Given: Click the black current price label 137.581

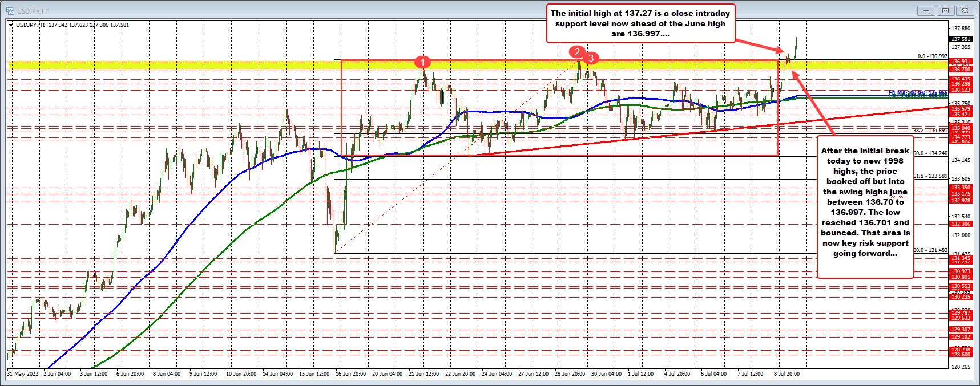Looking at the screenshot, I should 959,39.
